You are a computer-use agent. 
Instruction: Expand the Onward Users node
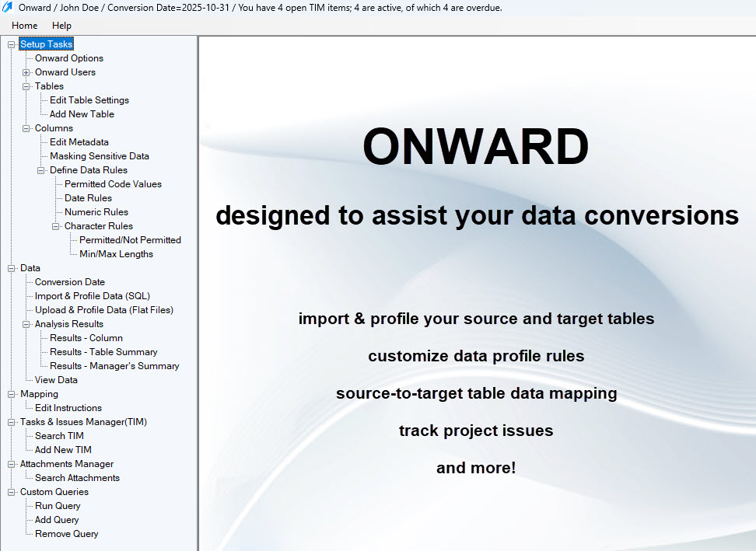(26, 72)
